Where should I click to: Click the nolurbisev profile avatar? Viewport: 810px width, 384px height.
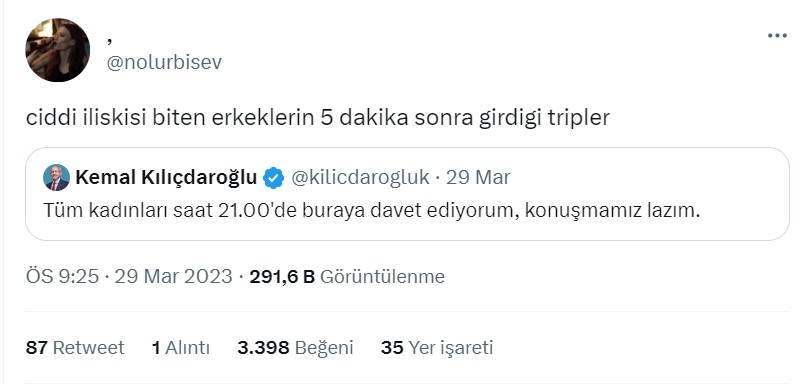tap(57, 50)
